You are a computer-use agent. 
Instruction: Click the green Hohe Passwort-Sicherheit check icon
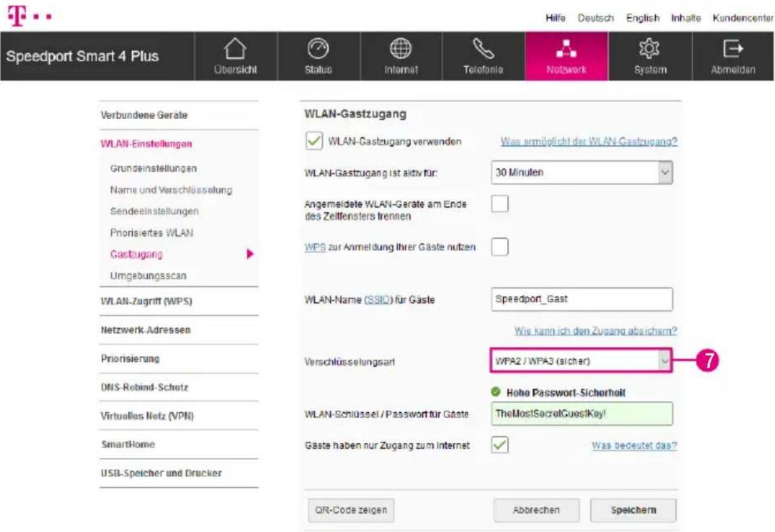pos(496,393)
